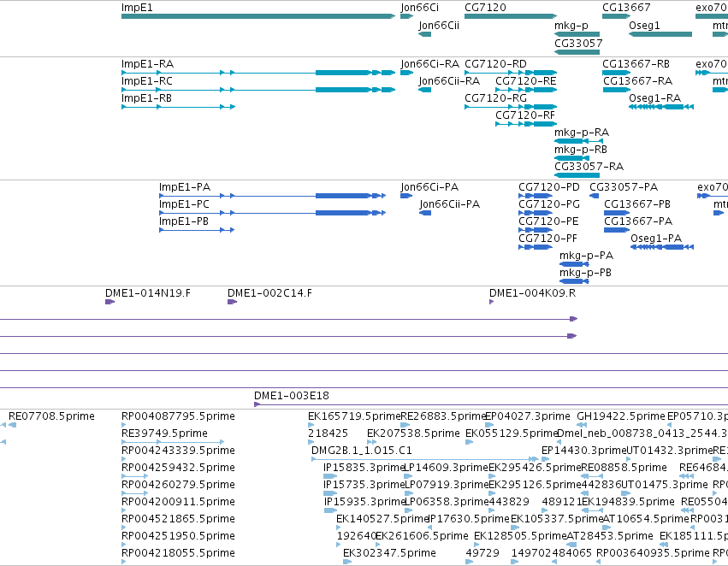This screenshot has width=728, height=566.
Task: Click the ImpE1-PC protein label
Action: (184, 204)
